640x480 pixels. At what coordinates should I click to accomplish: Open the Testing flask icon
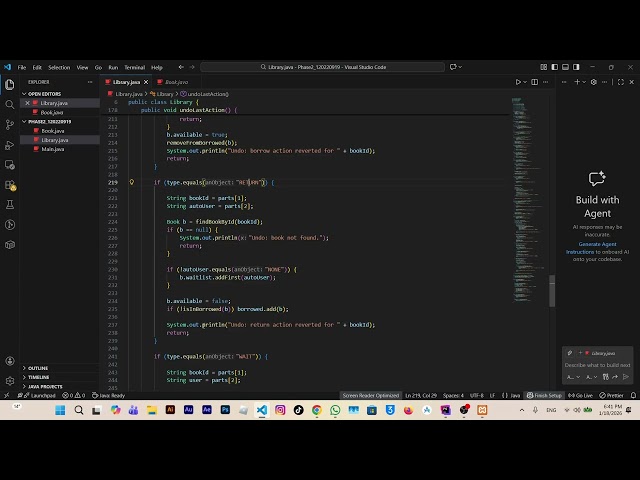(x=10, y=204)
